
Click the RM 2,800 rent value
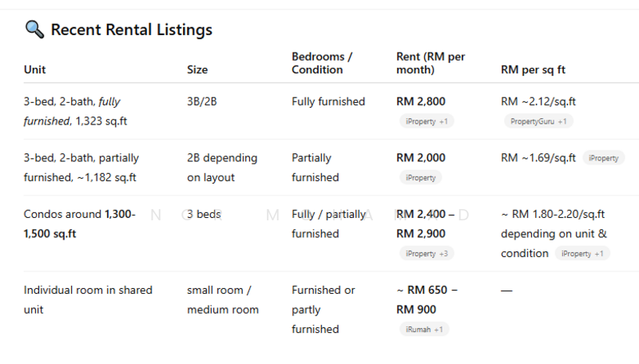(x=421, y=101)
